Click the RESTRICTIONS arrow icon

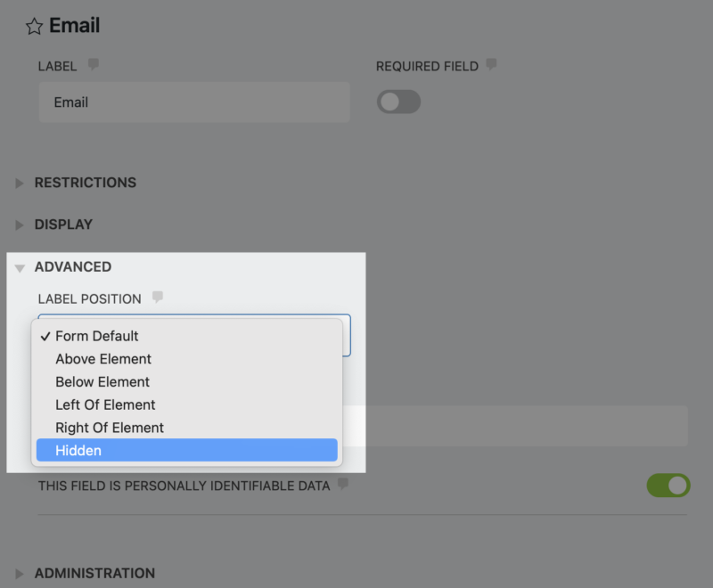(20, 183)
